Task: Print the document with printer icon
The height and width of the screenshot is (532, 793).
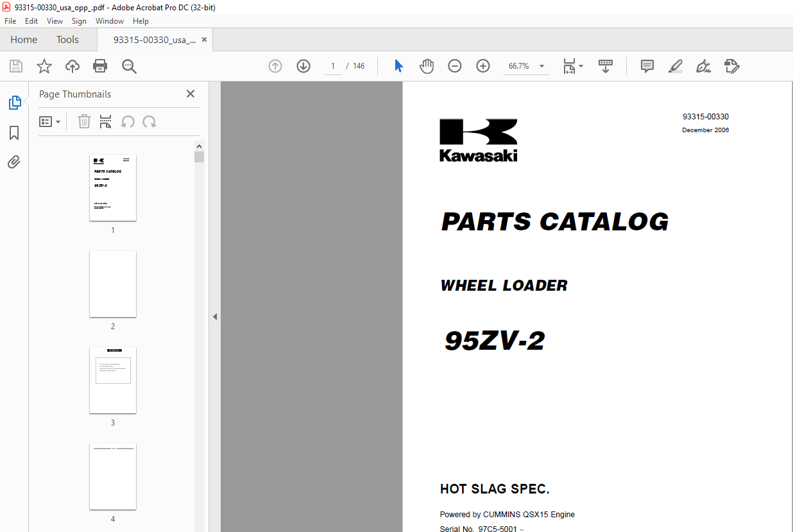Action: point(100,66)
